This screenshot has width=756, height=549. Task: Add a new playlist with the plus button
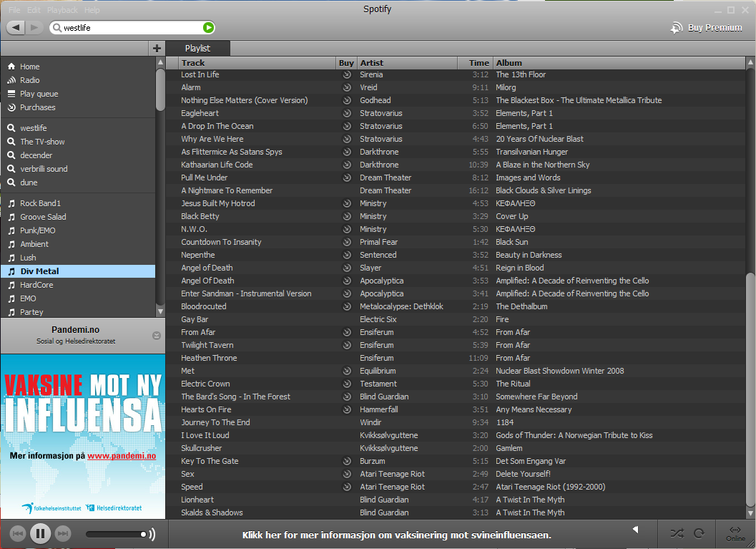click(157, 48)
